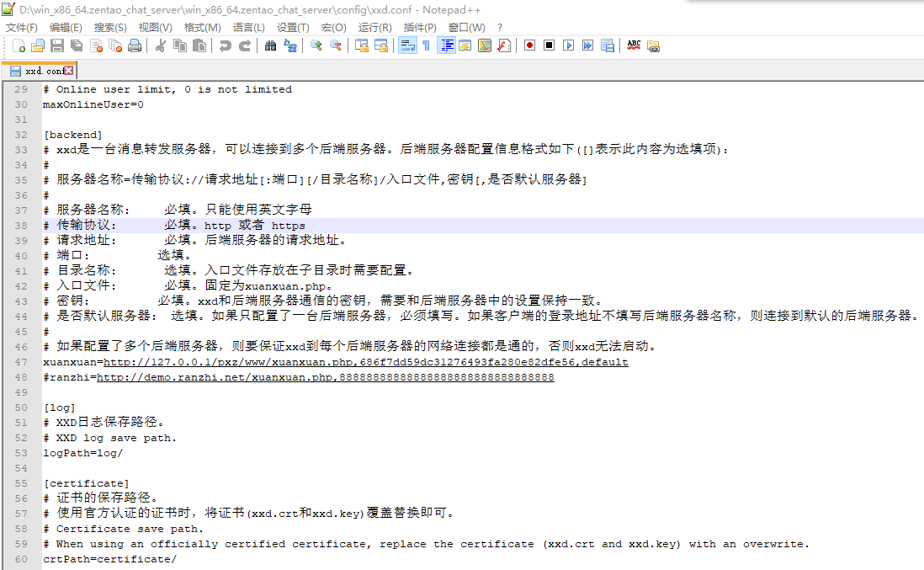Click the ABC spell check icon

[634, 46]
